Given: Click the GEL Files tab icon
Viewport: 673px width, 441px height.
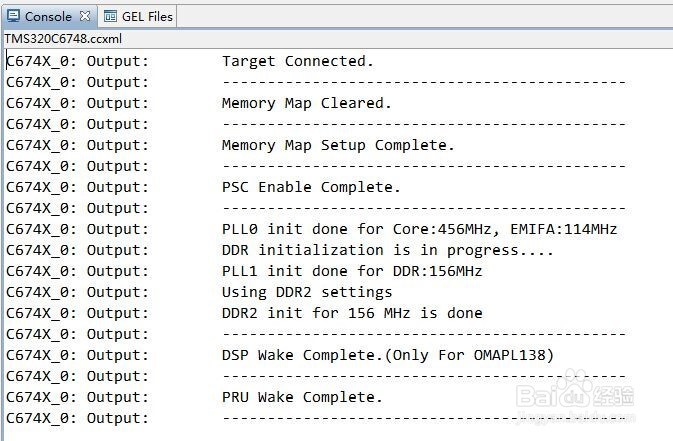Looking at the screenshot, I should point(110,16).
